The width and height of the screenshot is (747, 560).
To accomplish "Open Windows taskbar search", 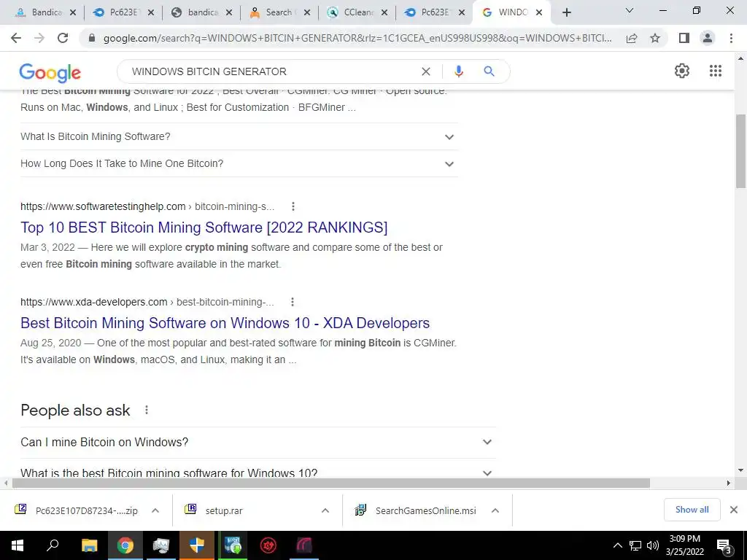I will tap(53, 545).
